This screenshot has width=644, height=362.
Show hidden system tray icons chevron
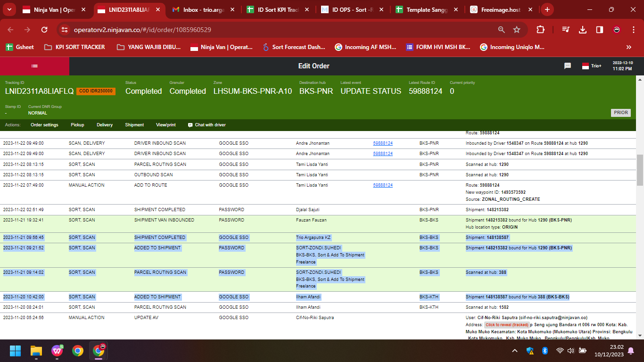pyautogui.click(x=515, y=351)
